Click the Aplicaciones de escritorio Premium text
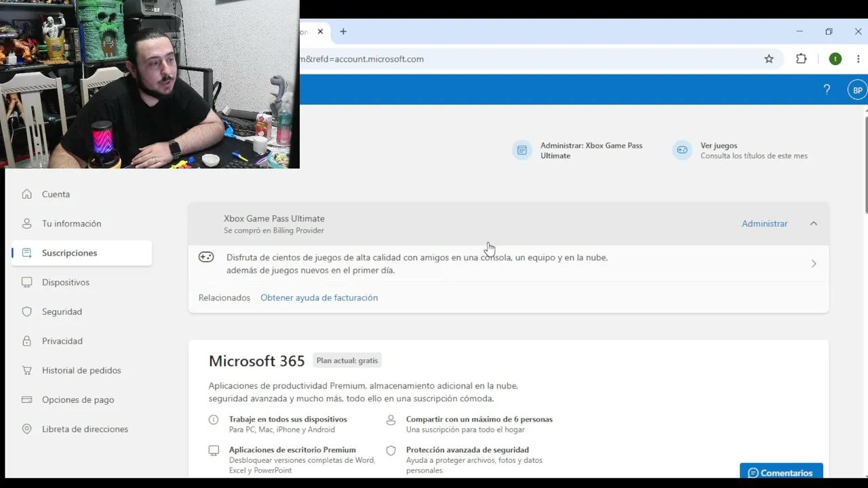The image size is (868, 488). tap(292, 450)
